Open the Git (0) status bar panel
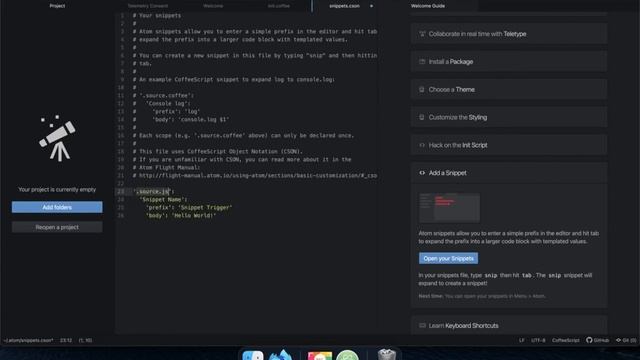 (626, 340)
